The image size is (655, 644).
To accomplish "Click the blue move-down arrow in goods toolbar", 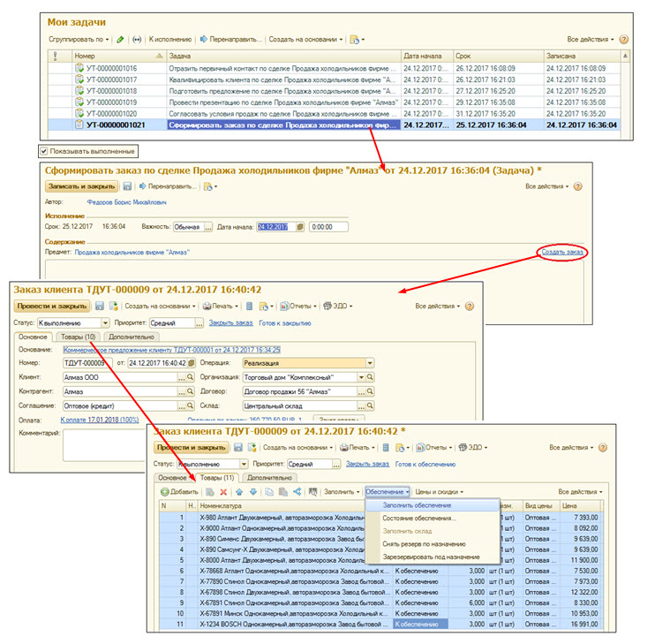I will [x=253, y=492].
